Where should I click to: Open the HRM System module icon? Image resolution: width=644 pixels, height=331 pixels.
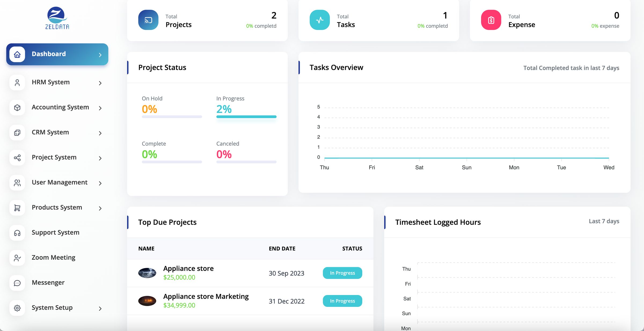[x=17, y=82]
